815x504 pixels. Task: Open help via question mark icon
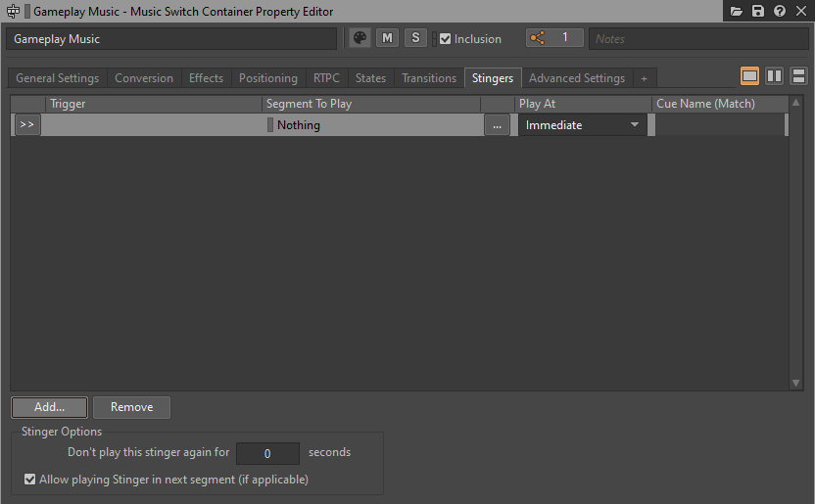779,11
